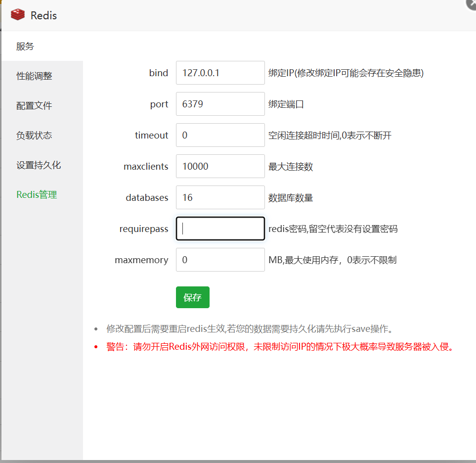Switch to 性能调整 tab
476x463 pixels.
(34, 76)
